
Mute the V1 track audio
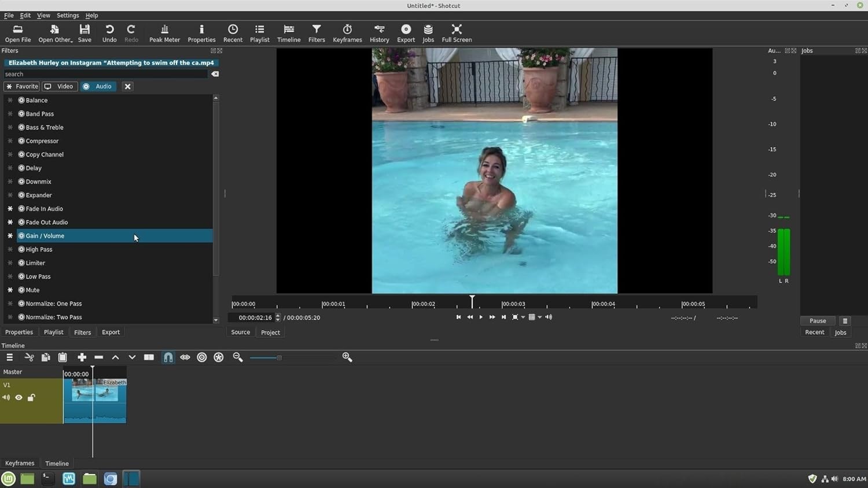[x=6, y=398]
